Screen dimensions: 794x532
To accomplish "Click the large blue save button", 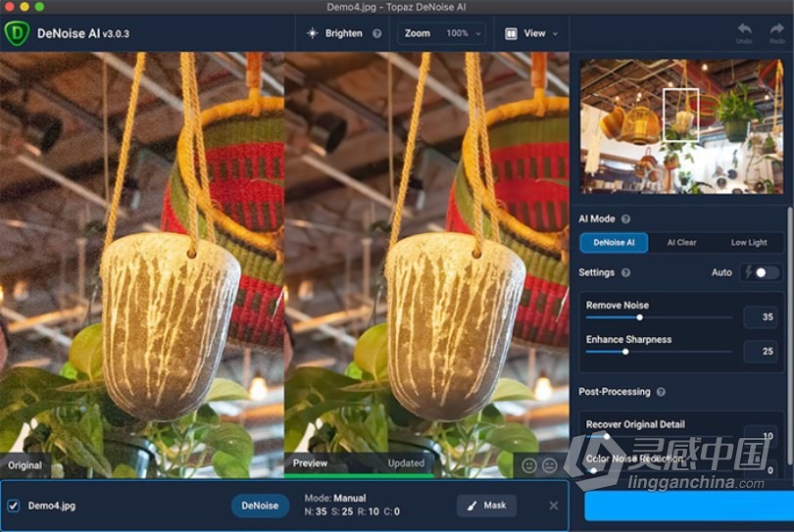I will pyautogui.click(x=689, y=507).
